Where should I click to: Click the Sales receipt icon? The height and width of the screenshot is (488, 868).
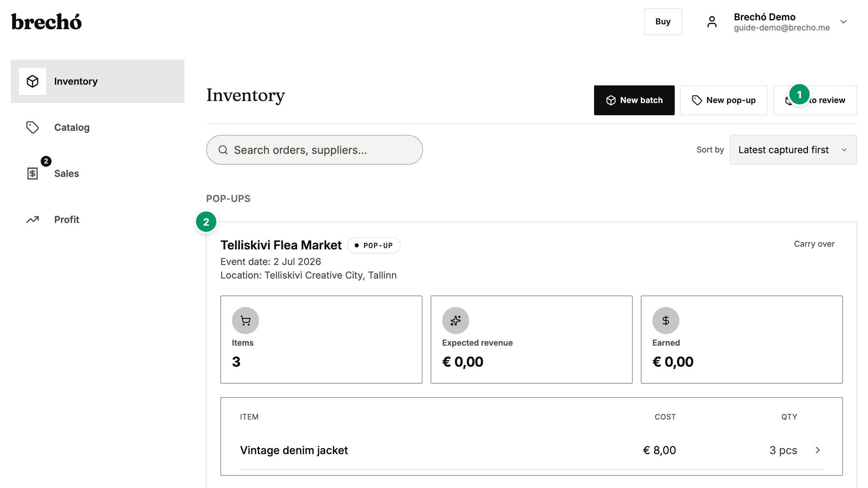pyautogui.click(x=33, y=174)
